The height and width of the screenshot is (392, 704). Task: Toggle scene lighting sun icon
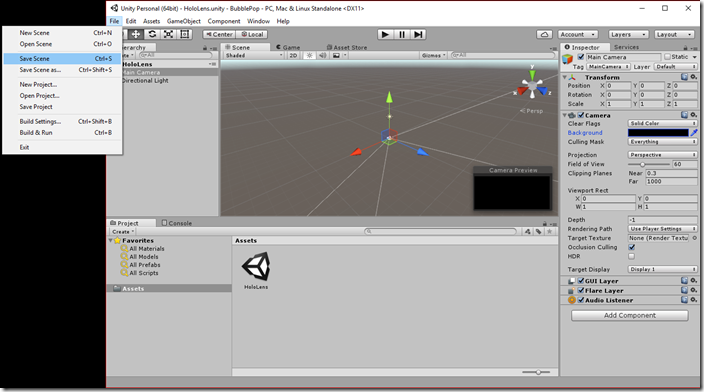[309, 55]
